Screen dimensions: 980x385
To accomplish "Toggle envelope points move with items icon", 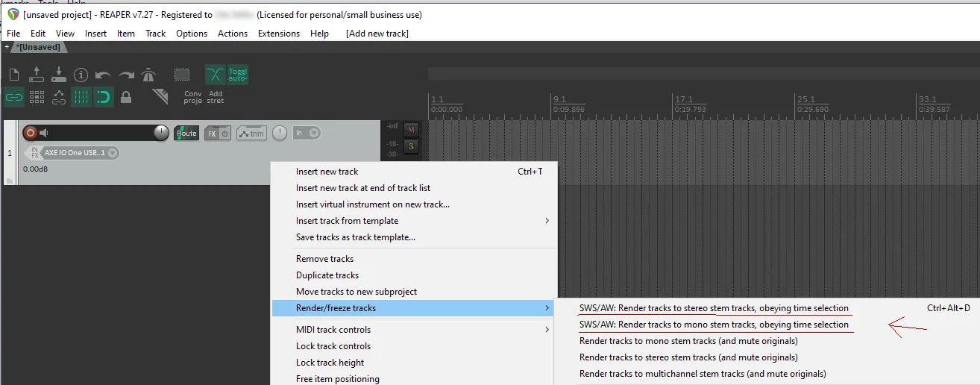I will click(59, 97).
